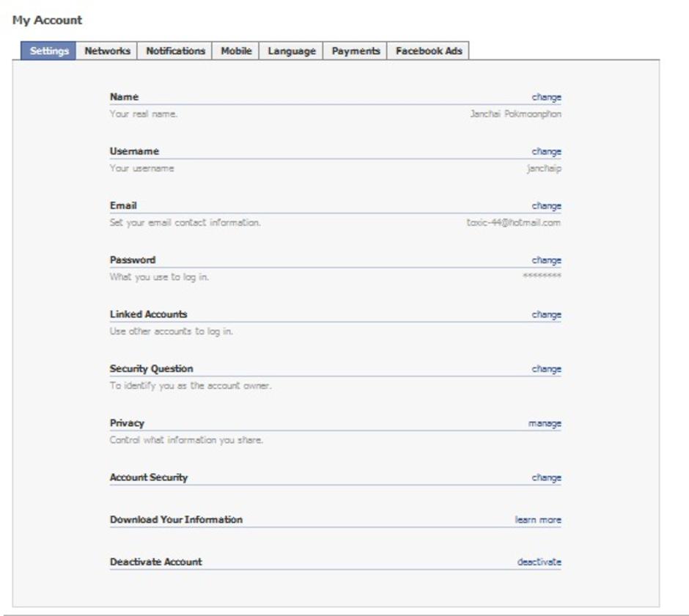Click manage link for Privacy
This screenshot has height=616, width=689.
tap(545, 423)
